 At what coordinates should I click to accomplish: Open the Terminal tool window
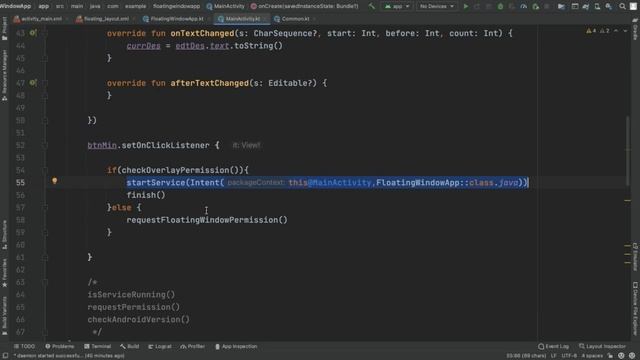[98, 346]
